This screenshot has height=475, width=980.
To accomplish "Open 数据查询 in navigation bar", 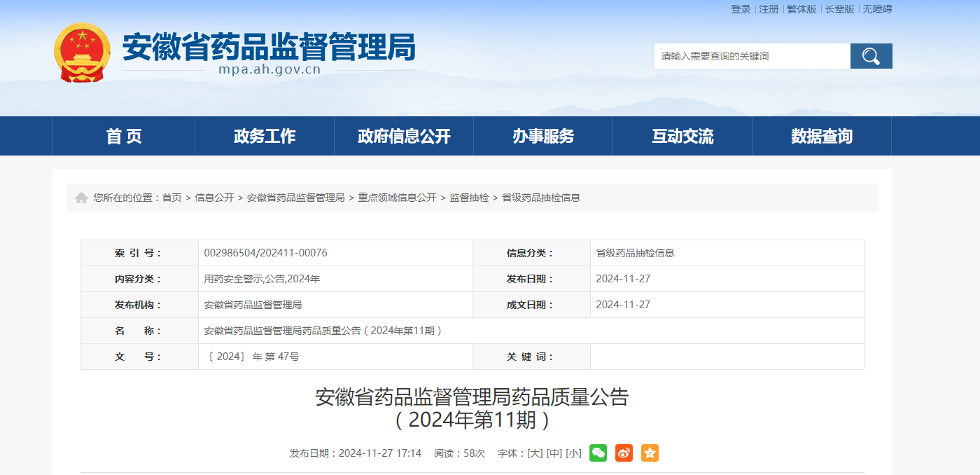I will pyautogui.click(x=822, y=136).
